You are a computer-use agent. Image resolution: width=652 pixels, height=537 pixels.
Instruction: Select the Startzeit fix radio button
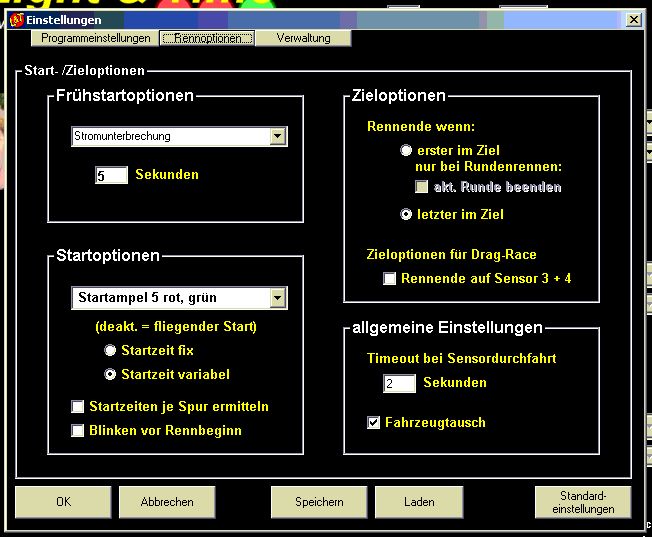click(x=110, y=351)
